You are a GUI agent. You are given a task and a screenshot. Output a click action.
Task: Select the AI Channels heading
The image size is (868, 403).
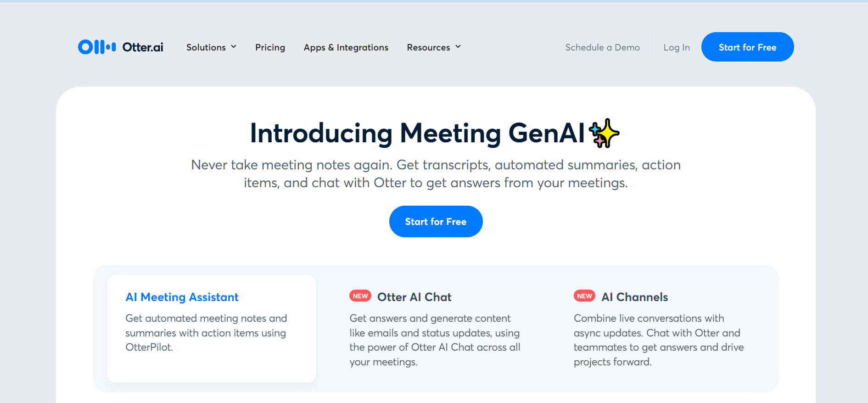tap(634, 297)
